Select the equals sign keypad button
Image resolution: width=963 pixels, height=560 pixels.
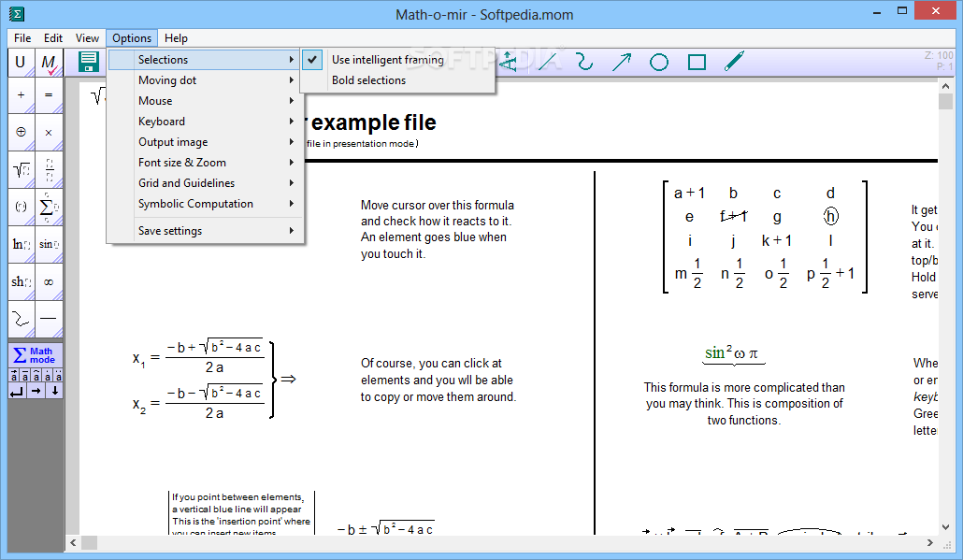49,95
